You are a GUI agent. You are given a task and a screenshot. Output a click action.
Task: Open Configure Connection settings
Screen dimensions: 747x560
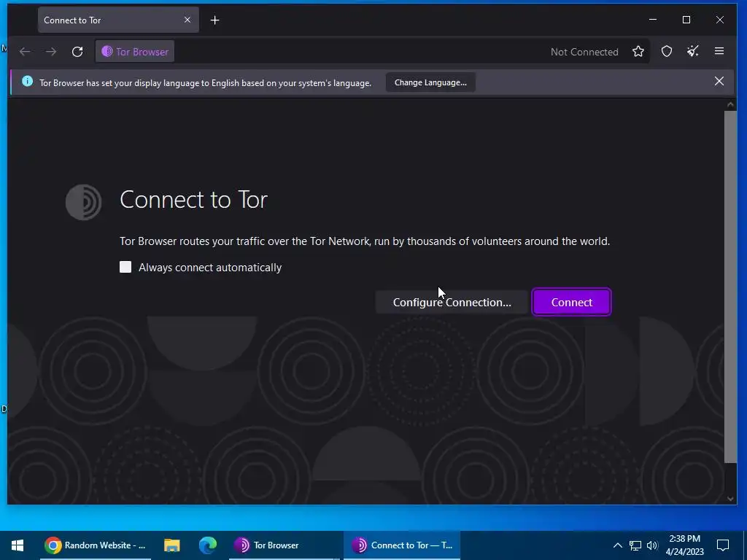(452, 302)
